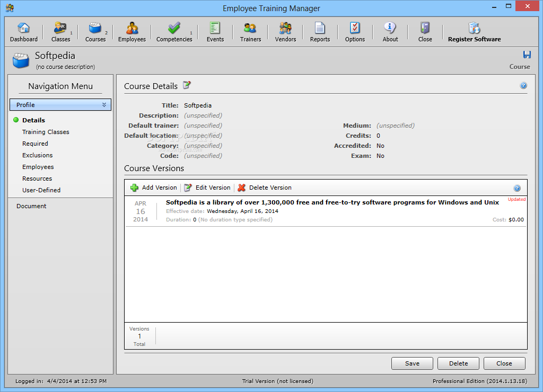
Task: Select Training Classes in navigation menu
Action: pyautogui.click(x=46, y=132)
